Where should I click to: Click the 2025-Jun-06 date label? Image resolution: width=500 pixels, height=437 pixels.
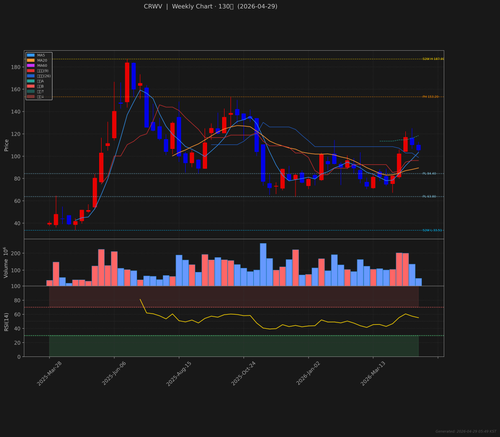tap(114, 374)
